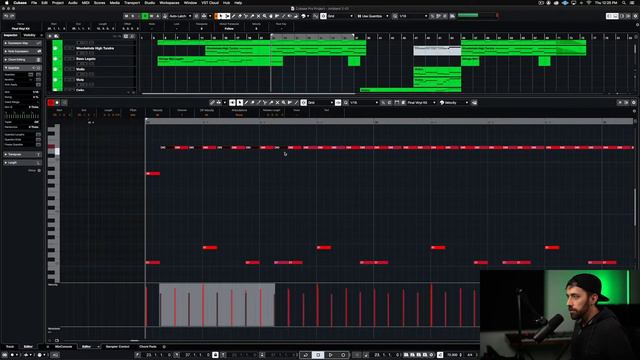This screenshot has width=640, height=360.
Task: Toggle the Auto Apply checkbox in Quantize section
Action: click(38, 84)
